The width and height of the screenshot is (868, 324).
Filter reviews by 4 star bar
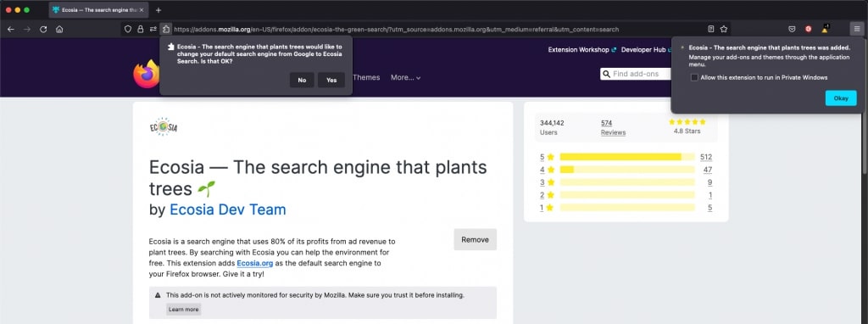627,170
